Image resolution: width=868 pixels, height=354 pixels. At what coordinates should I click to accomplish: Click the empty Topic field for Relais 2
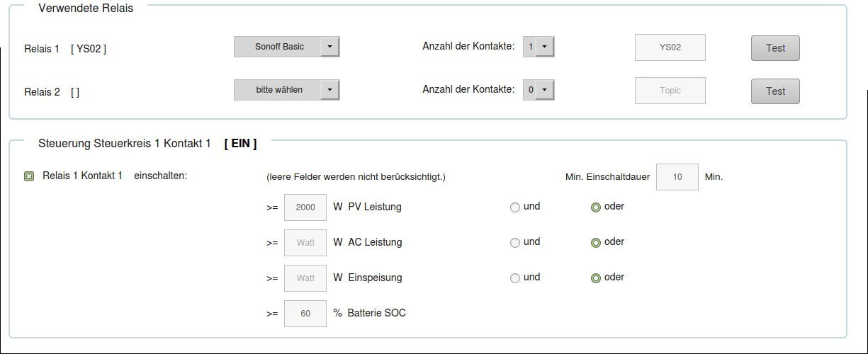click(670, 91)
